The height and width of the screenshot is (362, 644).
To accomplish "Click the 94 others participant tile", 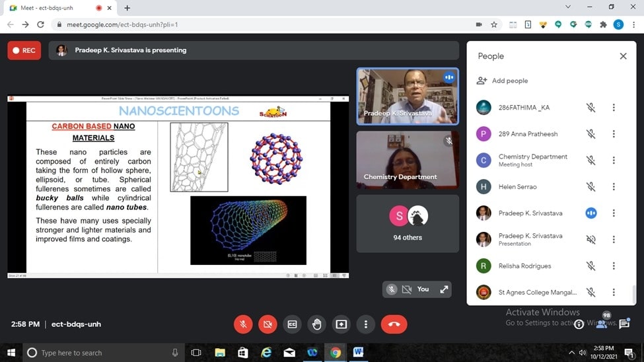I will pos(408,223).
